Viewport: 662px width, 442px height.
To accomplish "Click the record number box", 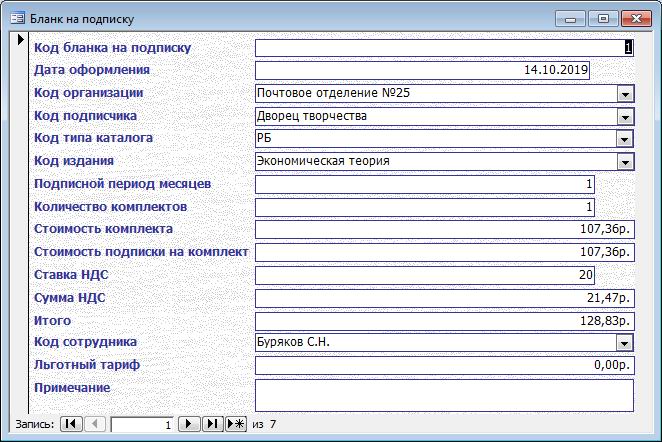I will click(x=142, y=424).
